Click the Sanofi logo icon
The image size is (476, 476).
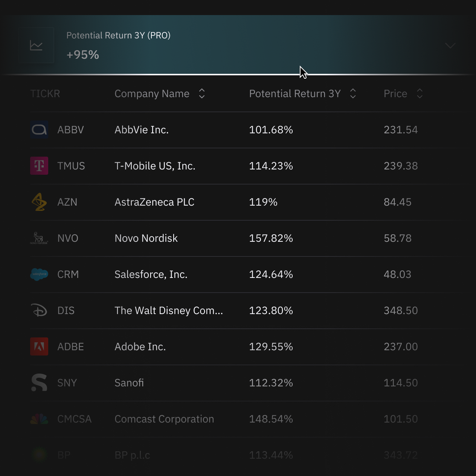point(39,383)
